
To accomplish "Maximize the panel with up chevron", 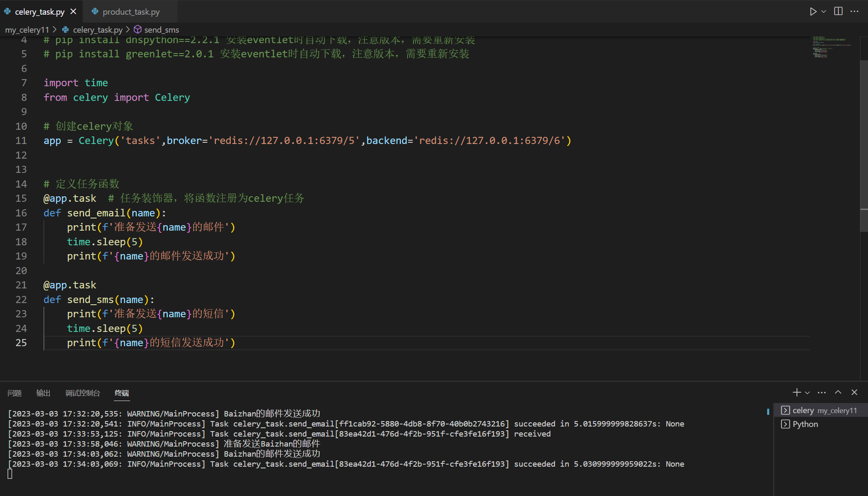I will tap(838, 392).
